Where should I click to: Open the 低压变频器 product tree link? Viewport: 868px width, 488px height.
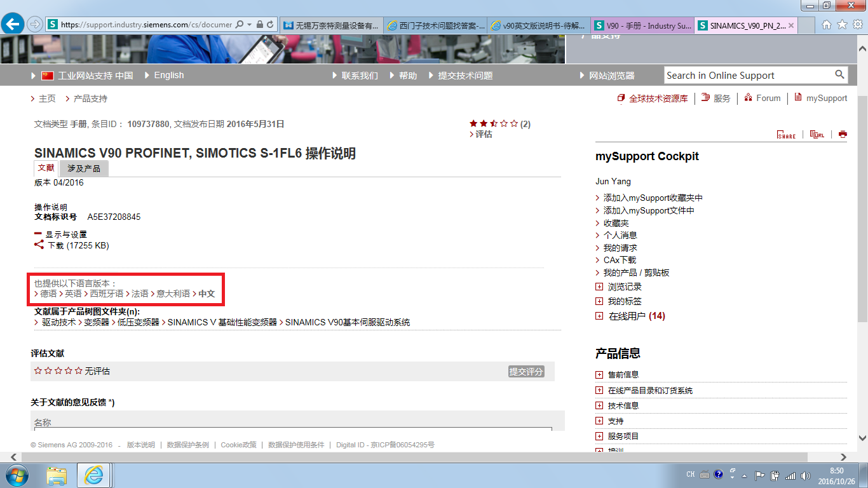point(139,322)
